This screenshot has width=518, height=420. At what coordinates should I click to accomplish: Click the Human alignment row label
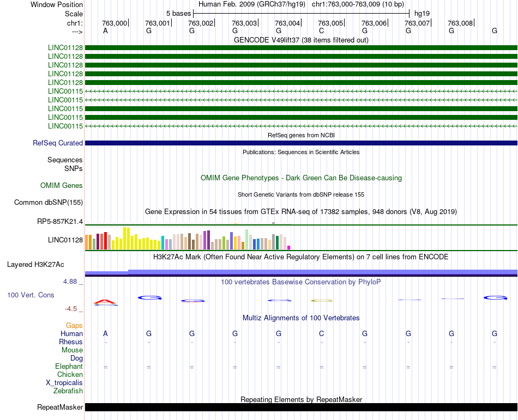tap(71, 333)
